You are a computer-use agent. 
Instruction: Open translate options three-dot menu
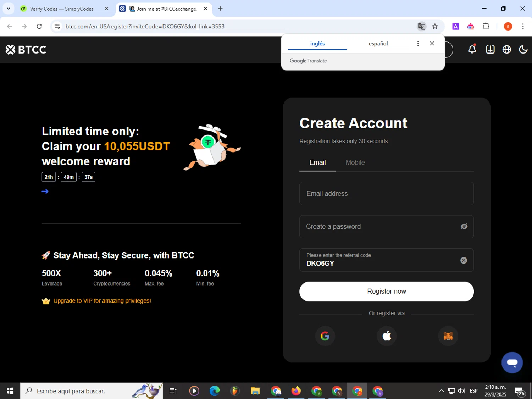tap(418, 44)
